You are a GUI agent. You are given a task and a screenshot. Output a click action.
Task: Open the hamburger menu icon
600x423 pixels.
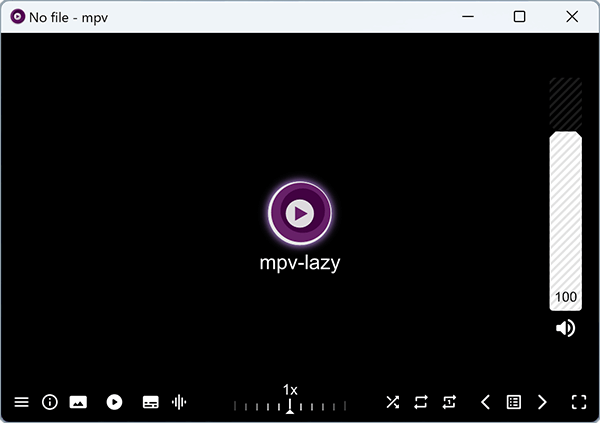(x=21, y=402)
